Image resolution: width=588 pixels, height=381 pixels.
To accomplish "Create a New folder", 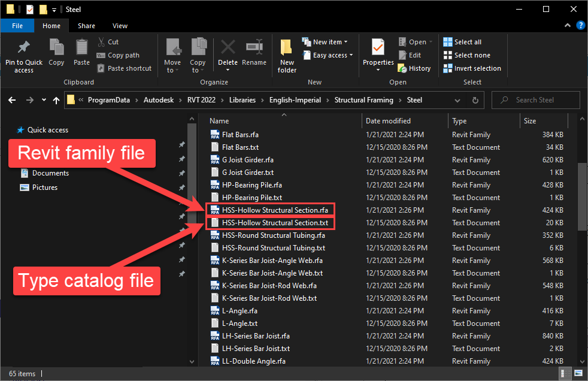I will click(287, 56).
